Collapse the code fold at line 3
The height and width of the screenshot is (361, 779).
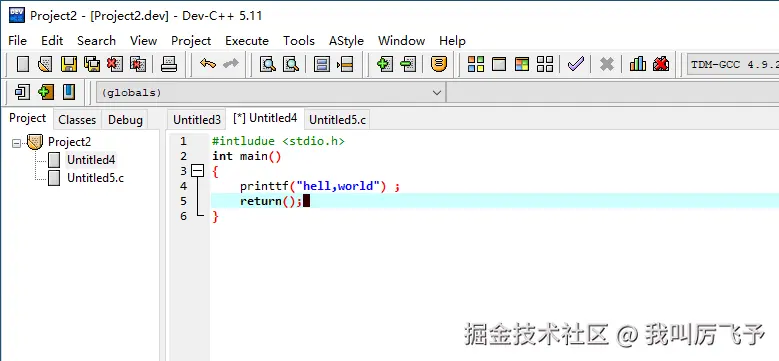click(198, 171)
